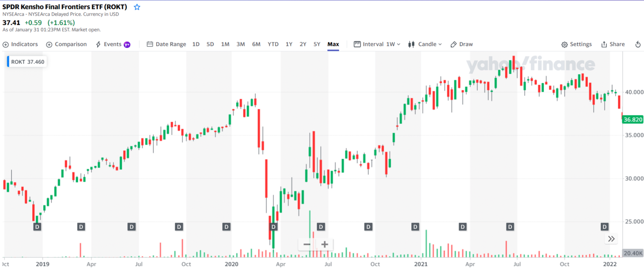
Task: Click the chart refresh icon
Action: [638, 44]
